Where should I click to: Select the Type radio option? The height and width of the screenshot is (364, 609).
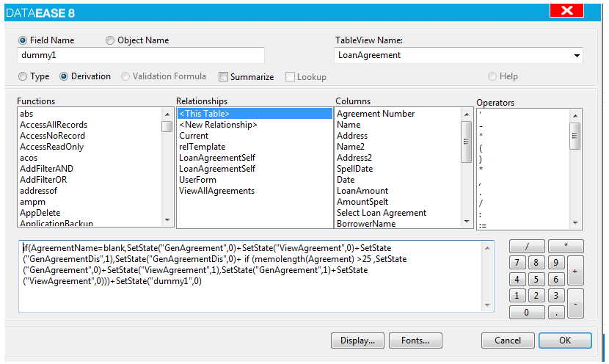coord(23,76)
